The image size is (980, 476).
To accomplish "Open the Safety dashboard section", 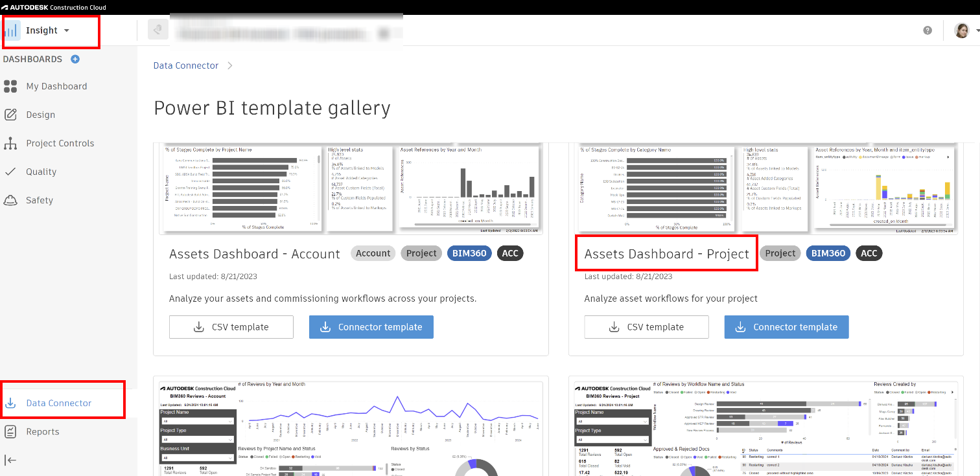I will click(38, 199).
